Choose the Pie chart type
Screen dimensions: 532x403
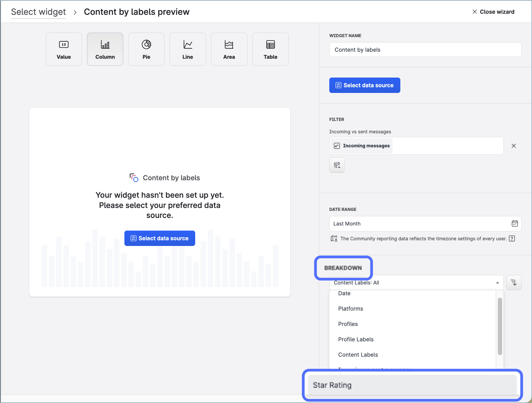click(146, 49)
